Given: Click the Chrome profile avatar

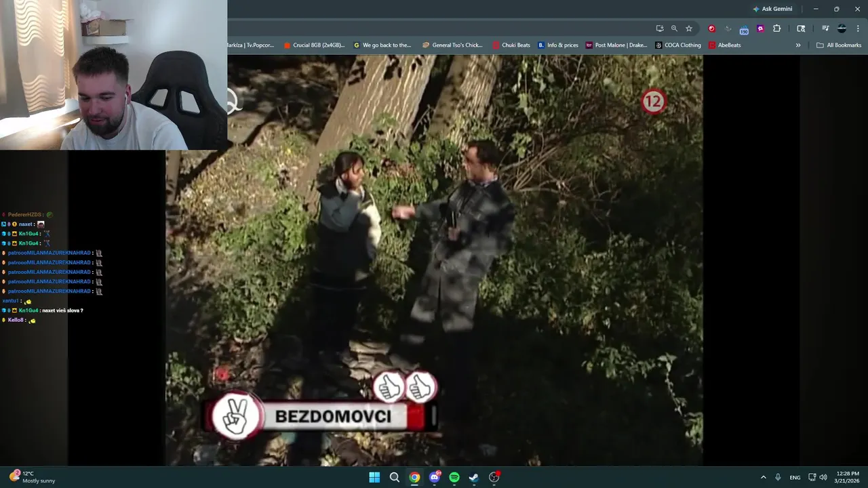Looking at the screenshot, I should (842, 28).
